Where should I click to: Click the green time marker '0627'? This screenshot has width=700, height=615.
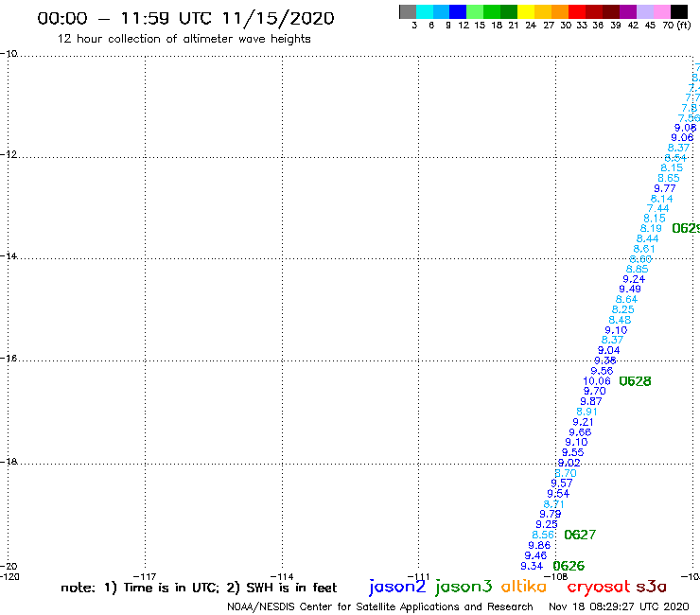point(580,535)
